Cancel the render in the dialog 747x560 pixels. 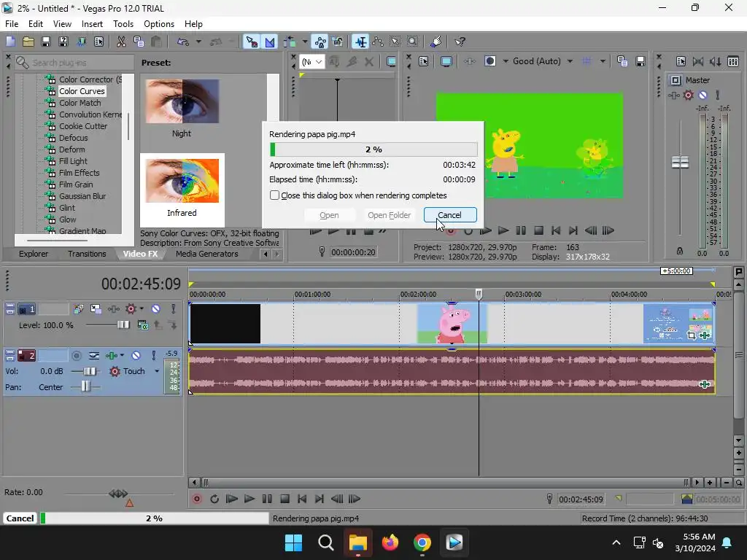tap(449, 215)
